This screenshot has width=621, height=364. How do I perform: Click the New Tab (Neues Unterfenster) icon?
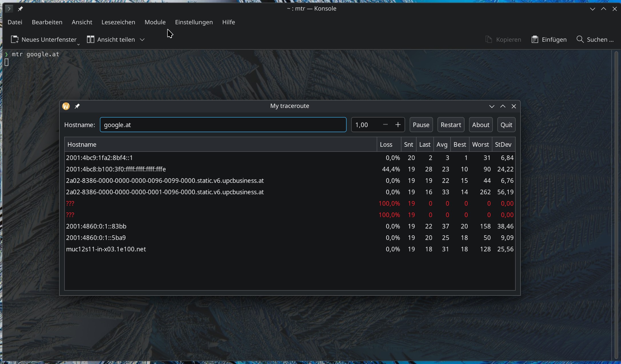pyautogui.click(x=15, y=39)
